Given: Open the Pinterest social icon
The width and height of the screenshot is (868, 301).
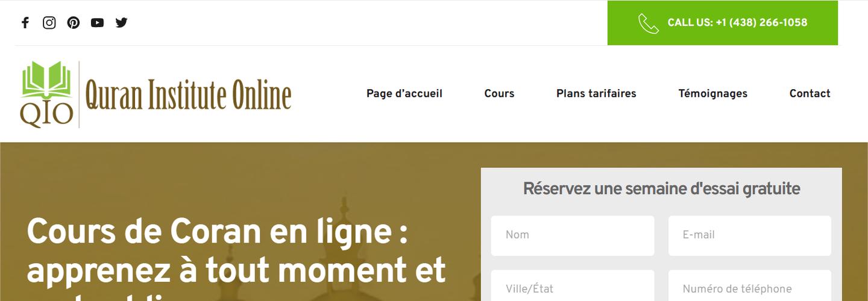Looking at the screenshot, I should pos(74,23).
